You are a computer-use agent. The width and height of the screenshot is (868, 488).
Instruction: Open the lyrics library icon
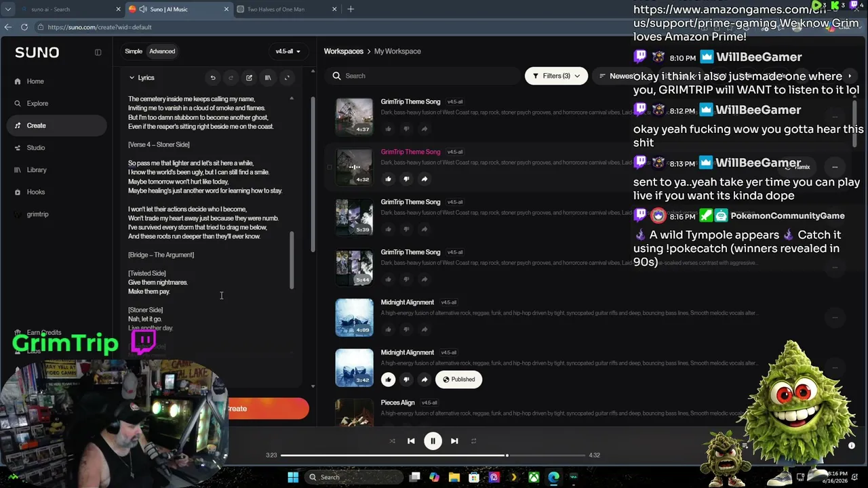[268, 78]
